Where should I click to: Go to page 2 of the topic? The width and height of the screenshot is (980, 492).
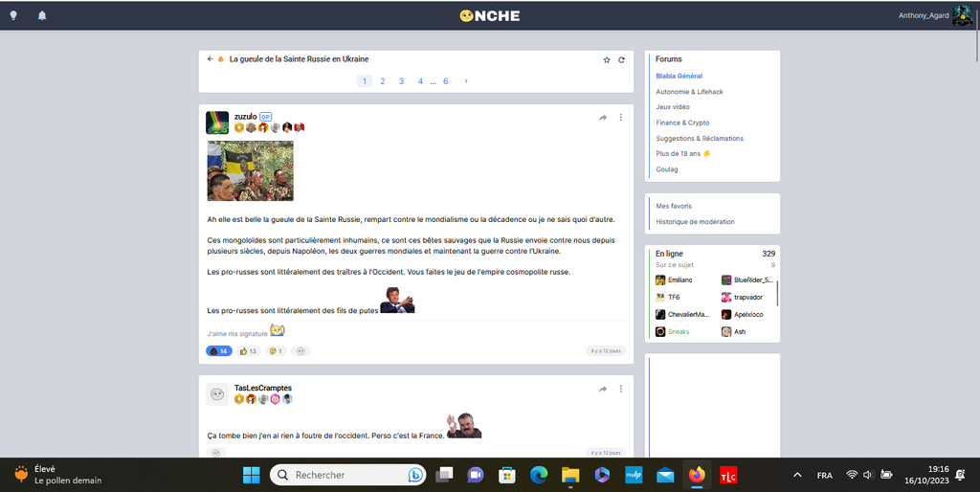(383, 81)
